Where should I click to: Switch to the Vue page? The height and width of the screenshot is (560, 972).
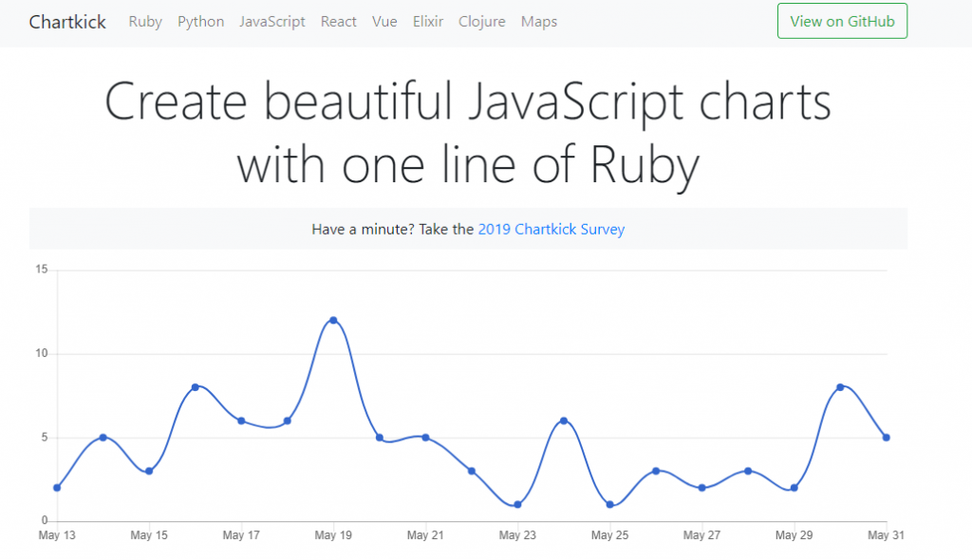coord(384,22)
